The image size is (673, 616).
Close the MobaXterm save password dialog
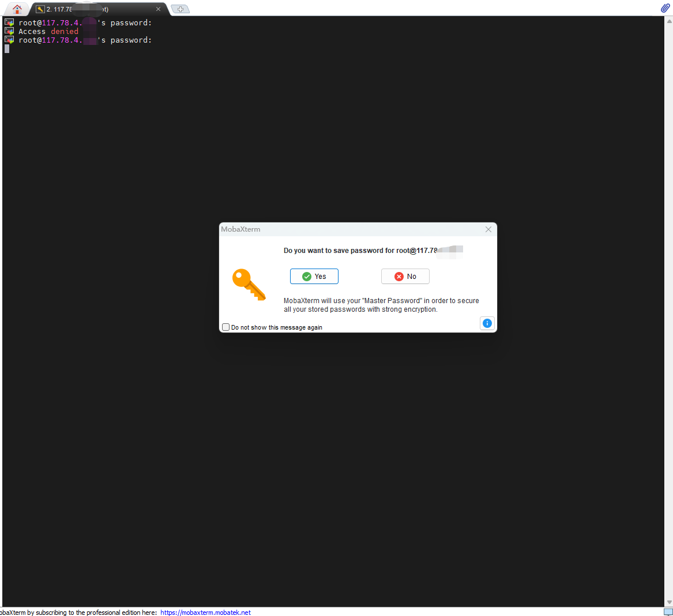point(488,229)
